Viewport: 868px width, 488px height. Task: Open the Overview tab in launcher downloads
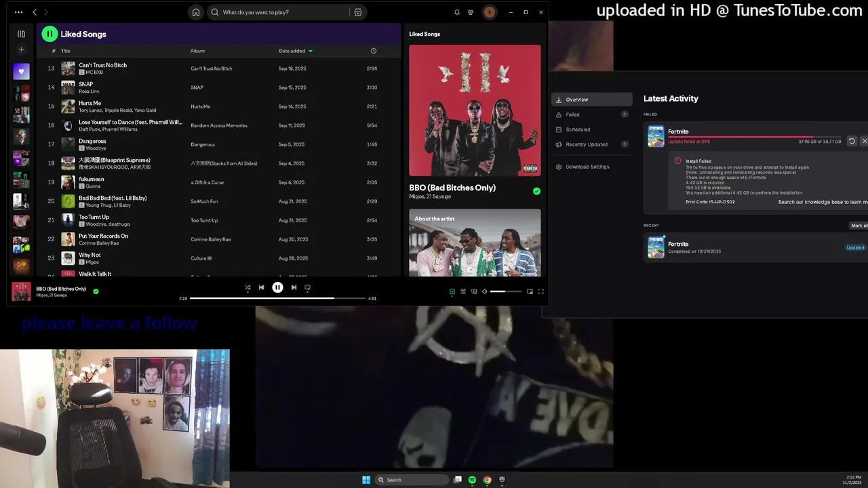[x=591, y=100]
